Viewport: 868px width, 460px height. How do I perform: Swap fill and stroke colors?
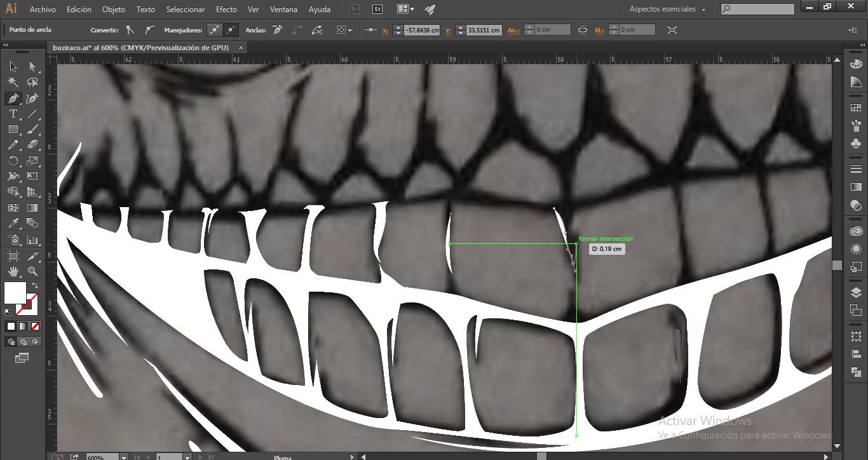[x=35, y=286]
